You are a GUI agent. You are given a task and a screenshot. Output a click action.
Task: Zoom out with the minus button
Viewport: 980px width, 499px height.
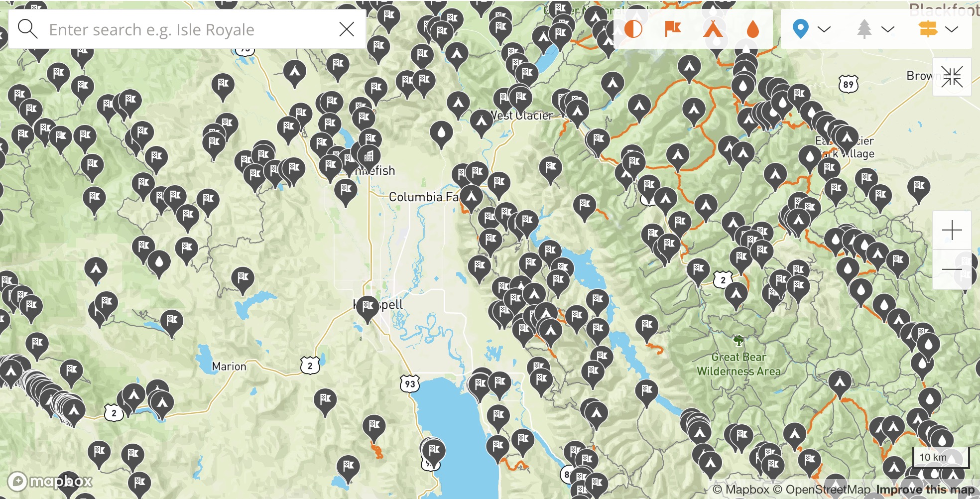tap(952, 269)
